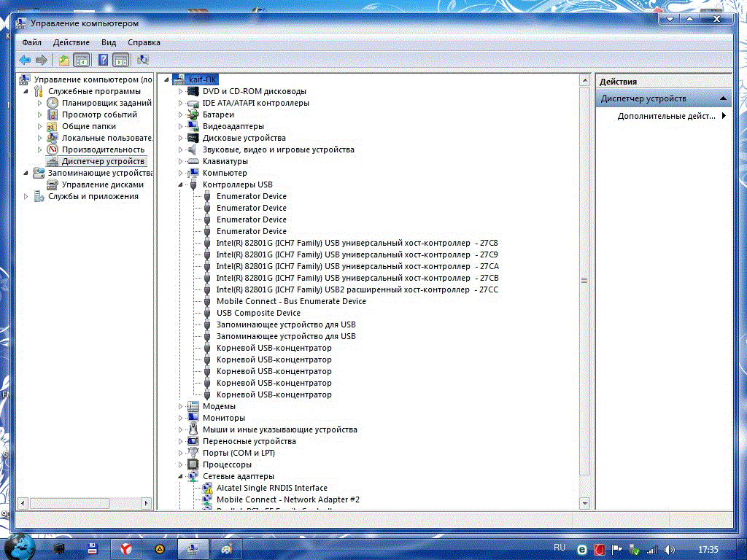
Task: Open the Вид menu
Action: [109, 42]
